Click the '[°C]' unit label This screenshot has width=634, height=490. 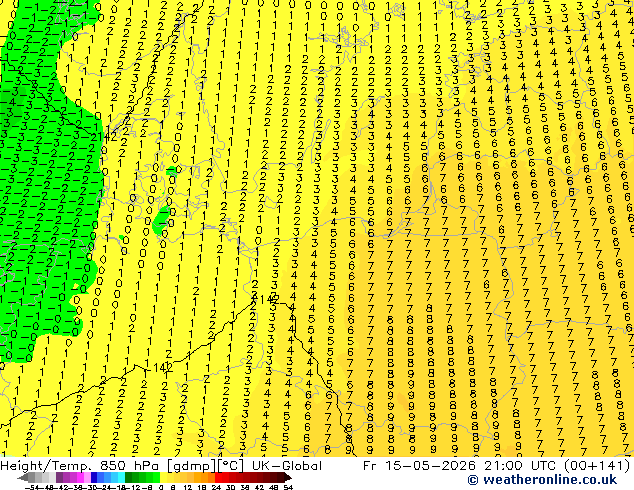tap(231, 466)
